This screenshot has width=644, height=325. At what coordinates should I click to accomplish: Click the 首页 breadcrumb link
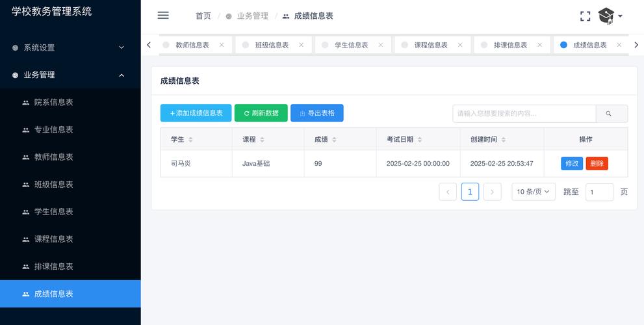click(203, 16)
